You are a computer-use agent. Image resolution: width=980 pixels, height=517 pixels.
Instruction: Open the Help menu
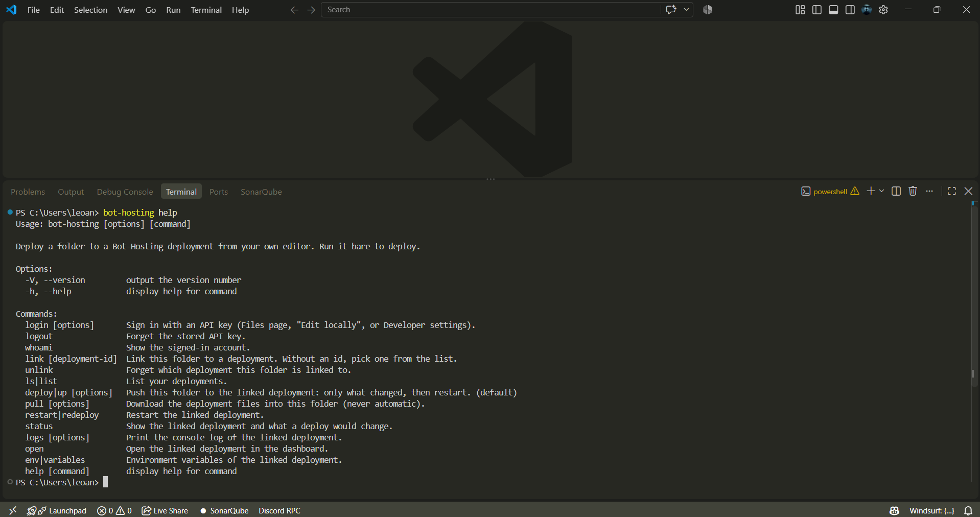click(240, 10)
